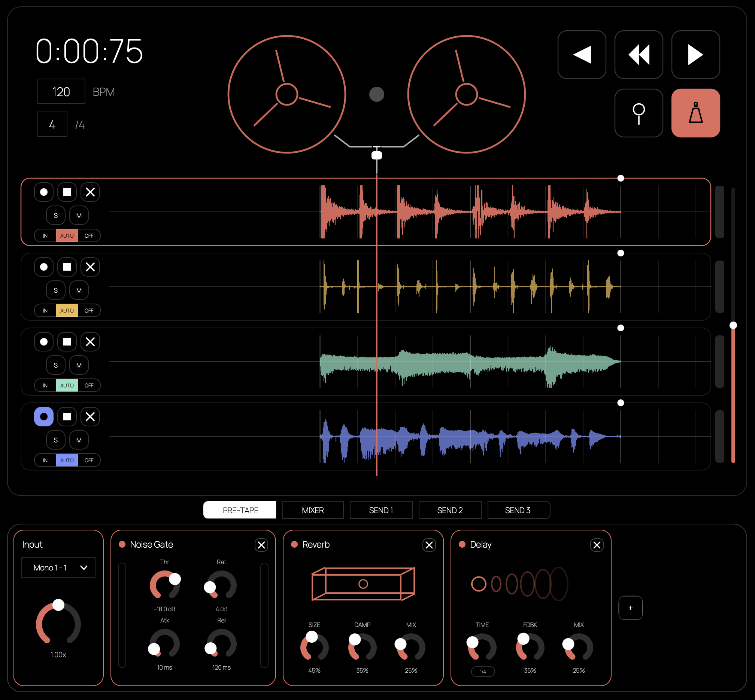Open the SEND 2 tab
The width and height of the screenshot is (755, 700).
[x=450, y=510]
